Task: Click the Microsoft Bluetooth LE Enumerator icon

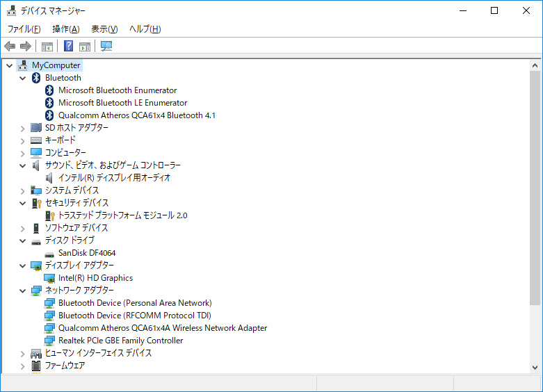Action: click(49, 103)
